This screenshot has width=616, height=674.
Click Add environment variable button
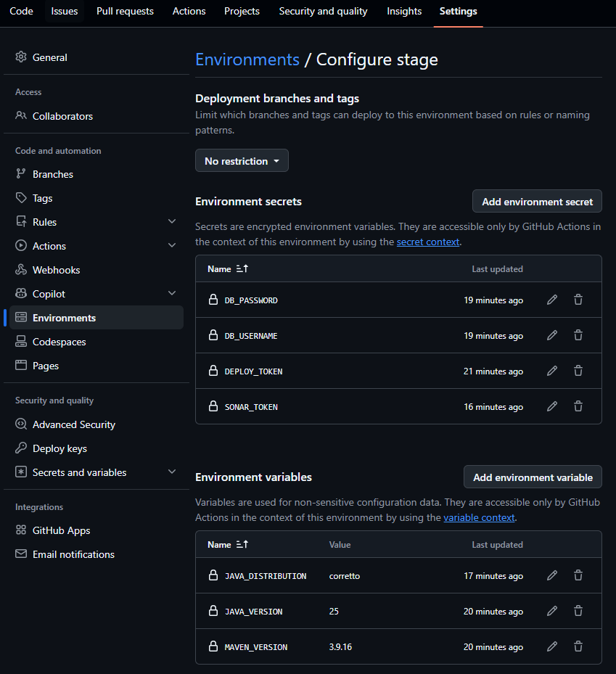pos(533,477)
